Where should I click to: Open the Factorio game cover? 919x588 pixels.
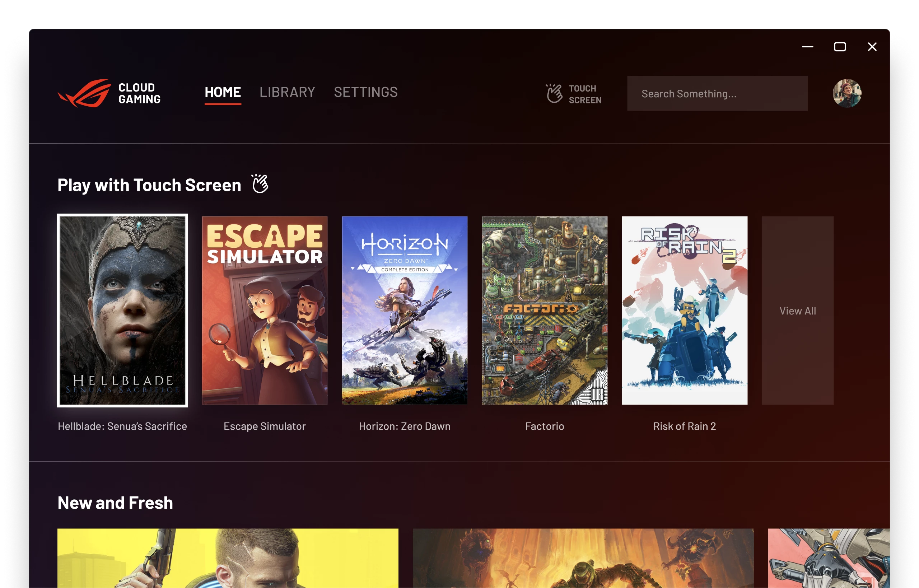[544, 310]
